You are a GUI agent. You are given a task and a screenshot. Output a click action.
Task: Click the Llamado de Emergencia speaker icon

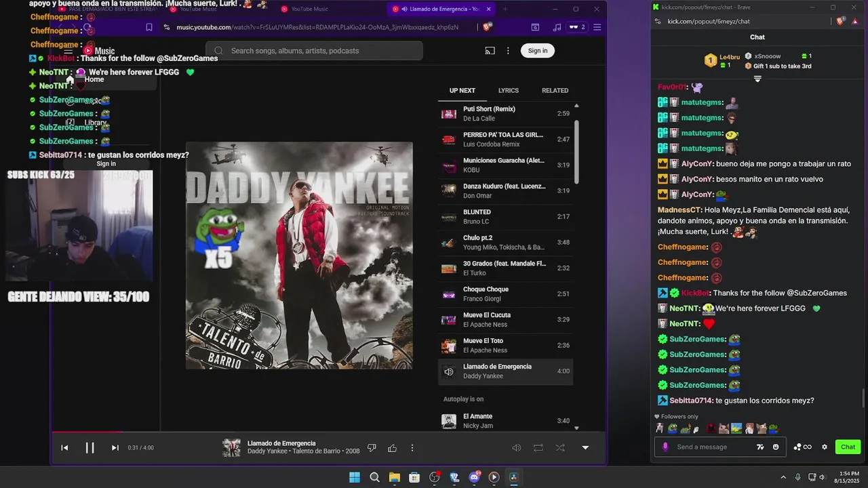click(448, 371)
